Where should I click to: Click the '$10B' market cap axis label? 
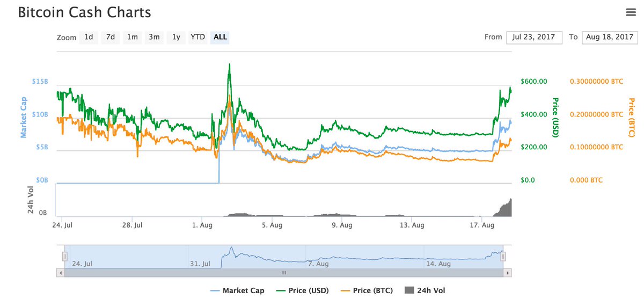[39, 114]
